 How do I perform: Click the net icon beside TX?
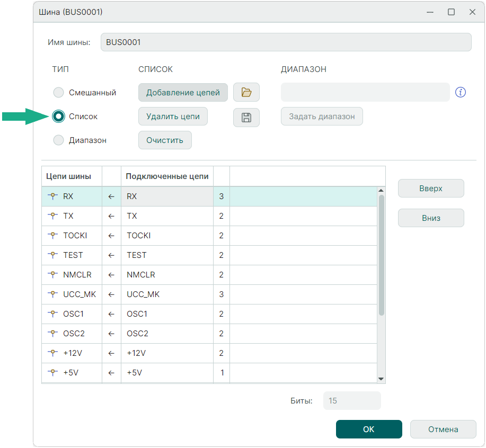(52, 216)
